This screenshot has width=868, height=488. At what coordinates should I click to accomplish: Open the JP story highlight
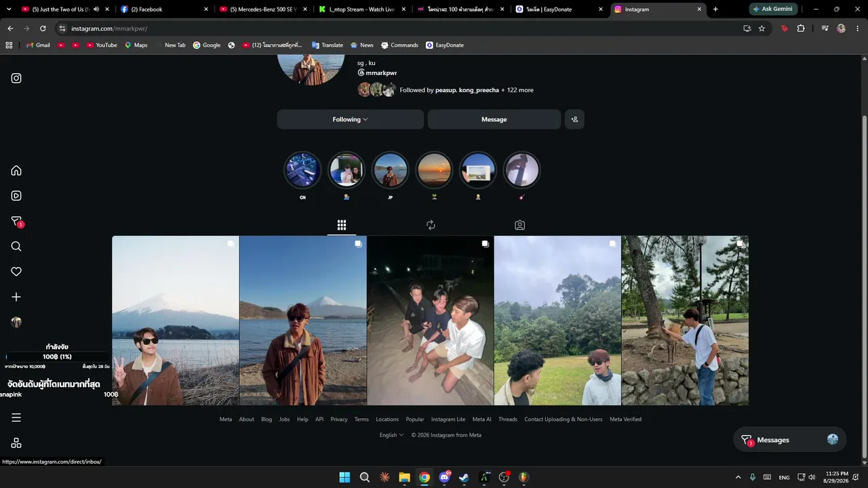390,169
